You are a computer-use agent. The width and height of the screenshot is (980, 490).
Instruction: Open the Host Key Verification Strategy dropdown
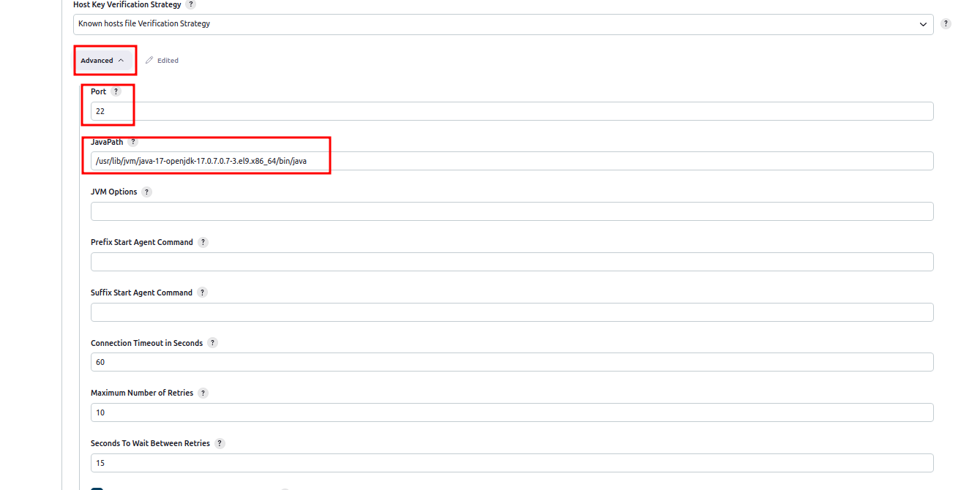[504, 24]
